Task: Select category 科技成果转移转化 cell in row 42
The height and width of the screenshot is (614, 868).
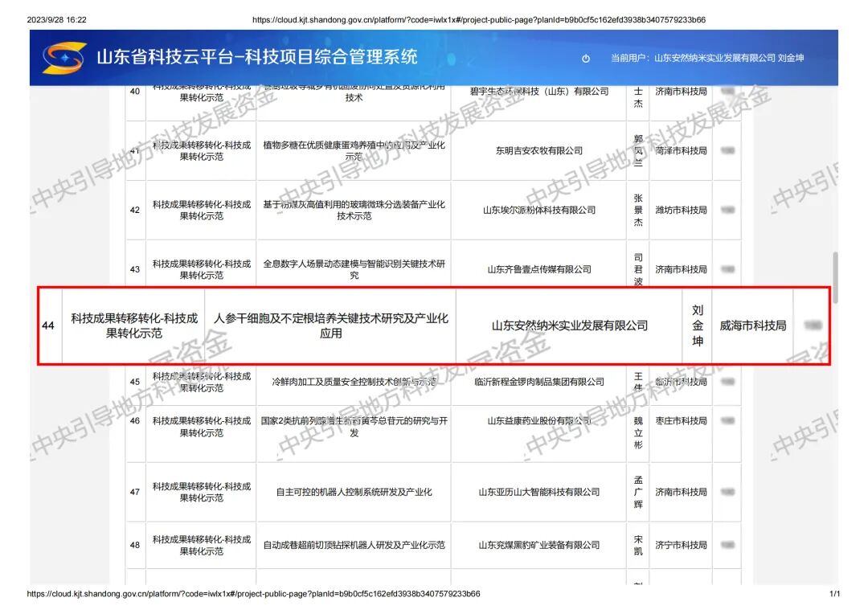Action: pyautogui.click(x=202, y=210)
